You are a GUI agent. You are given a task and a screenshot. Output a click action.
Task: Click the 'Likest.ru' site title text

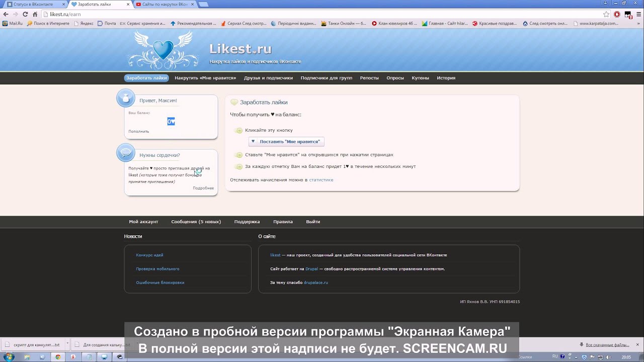240,49
